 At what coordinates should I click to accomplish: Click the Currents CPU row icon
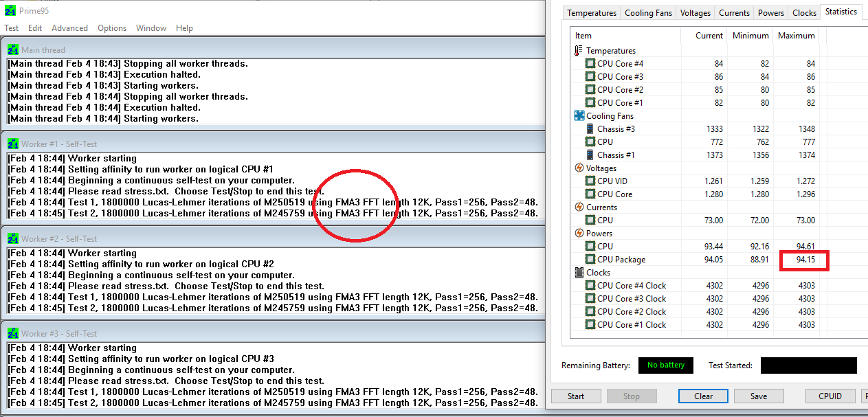point(590,220)
